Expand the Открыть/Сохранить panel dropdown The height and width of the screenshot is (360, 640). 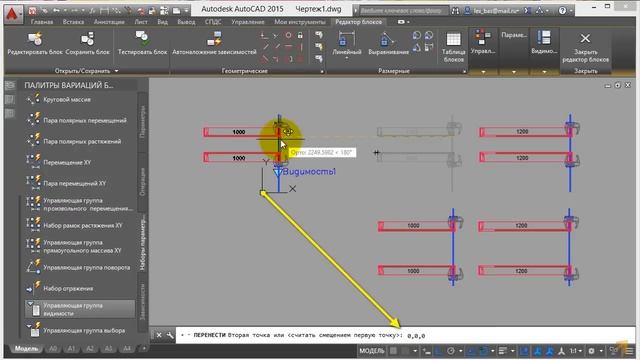(x=116, y=71)
